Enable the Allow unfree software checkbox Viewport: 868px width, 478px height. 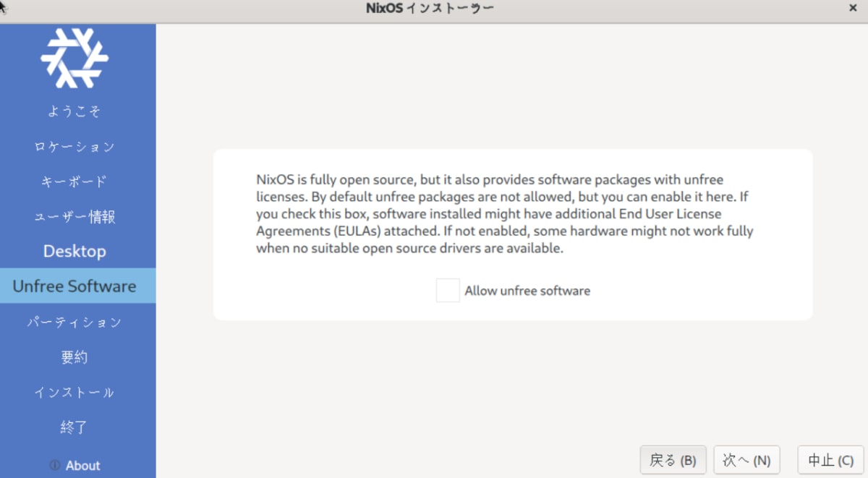point(448,290)
